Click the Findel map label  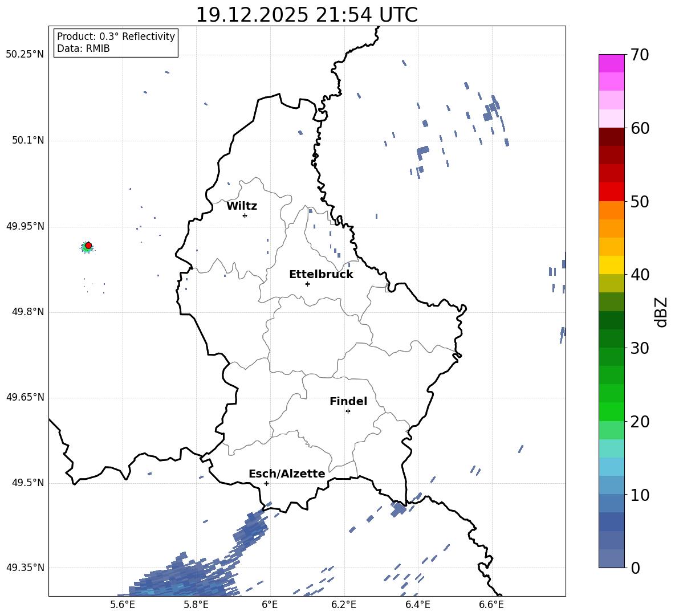[x=348, y=401]
